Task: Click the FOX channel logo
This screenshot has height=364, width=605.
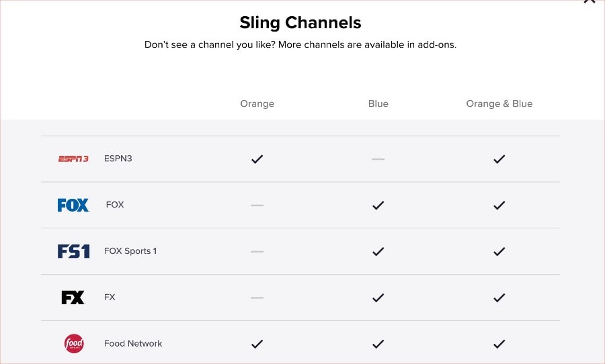Action: point(73,205)
